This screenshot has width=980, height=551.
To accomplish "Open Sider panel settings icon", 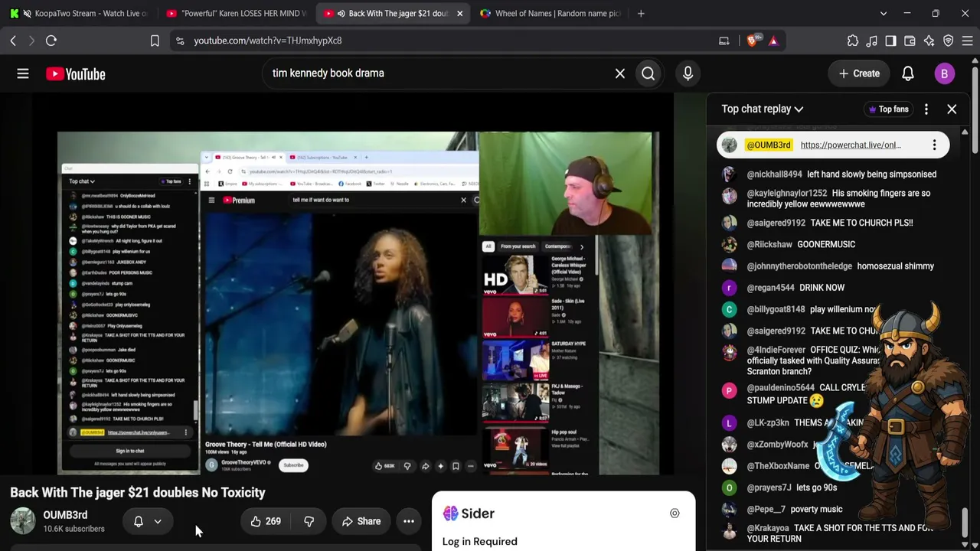I will click(675, 514).
